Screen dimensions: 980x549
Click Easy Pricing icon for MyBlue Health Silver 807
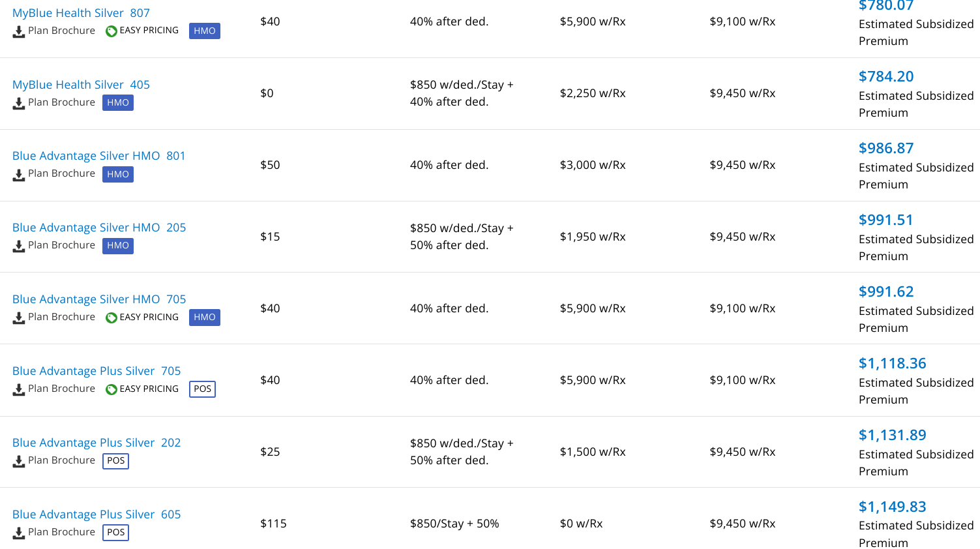[x=111, y=31]
